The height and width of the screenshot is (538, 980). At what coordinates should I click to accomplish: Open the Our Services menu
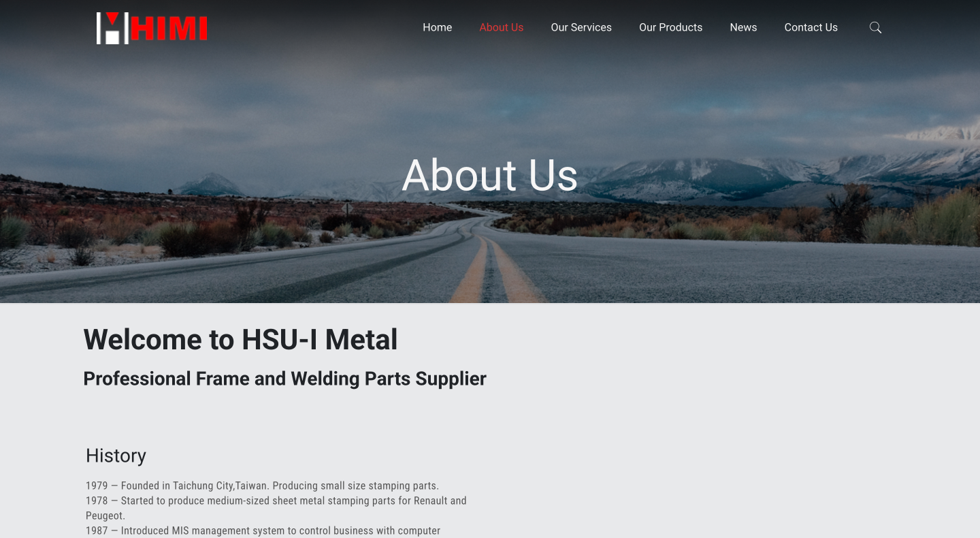[x=581, y=27]
